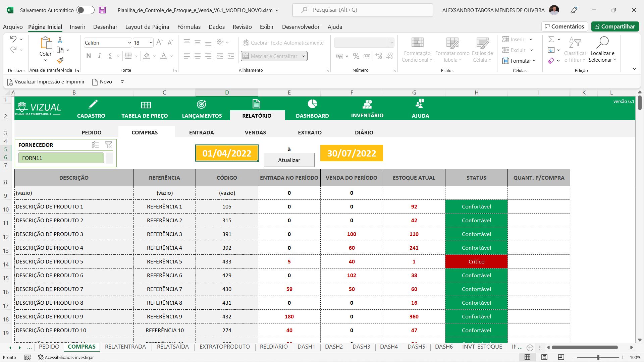Image resolution: width=644 pixels, height=362 pixels.
Task: Click the AutoSoma icon
Action: (551, 39)
